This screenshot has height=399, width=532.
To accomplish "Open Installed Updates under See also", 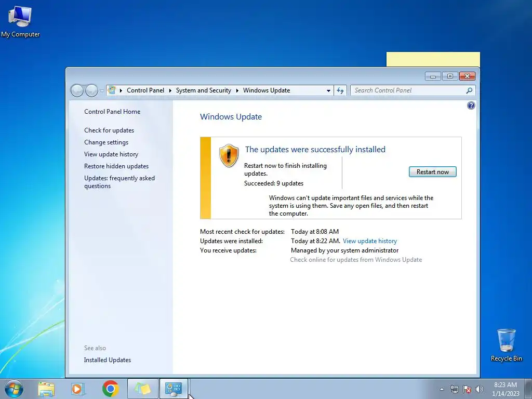I will point(107,360).
